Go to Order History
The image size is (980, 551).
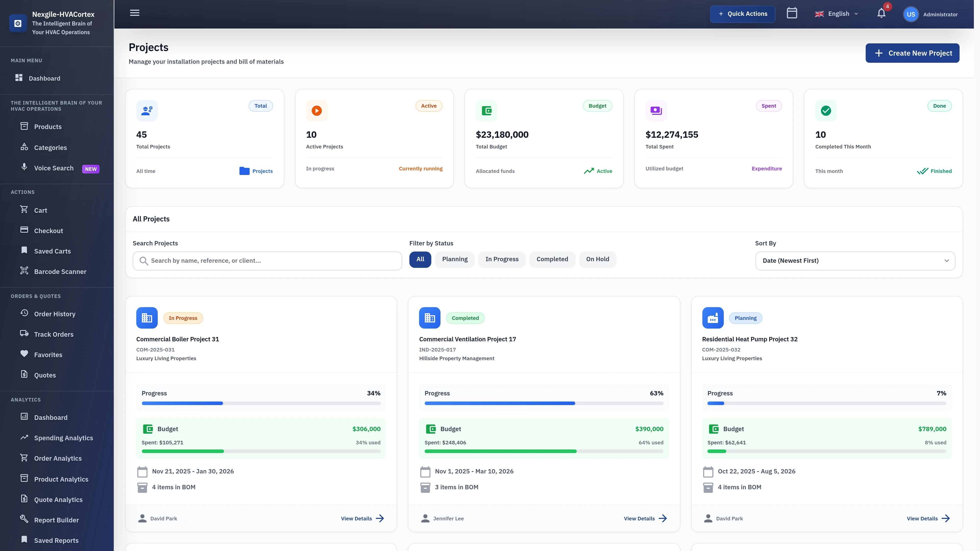tap(54, 314)
